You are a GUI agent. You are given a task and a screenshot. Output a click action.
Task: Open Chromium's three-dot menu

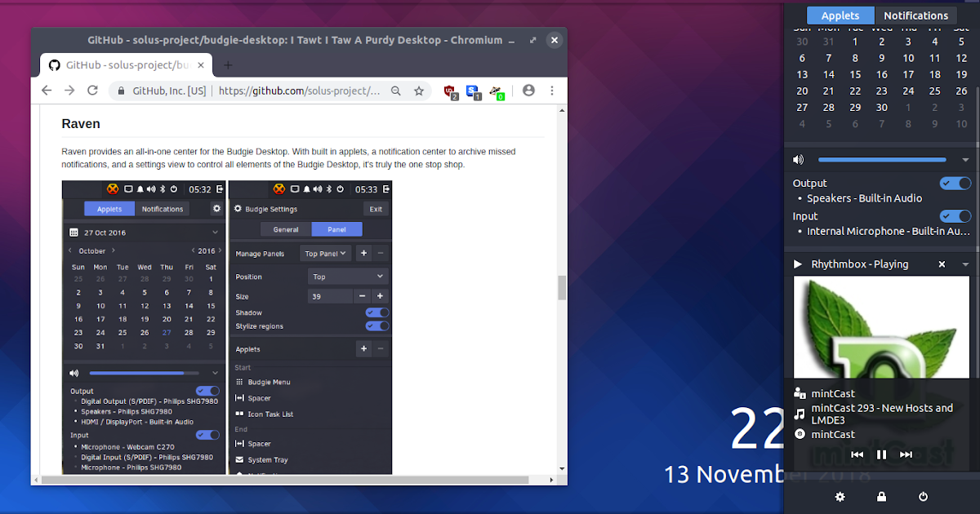click(x=552, y=91)
